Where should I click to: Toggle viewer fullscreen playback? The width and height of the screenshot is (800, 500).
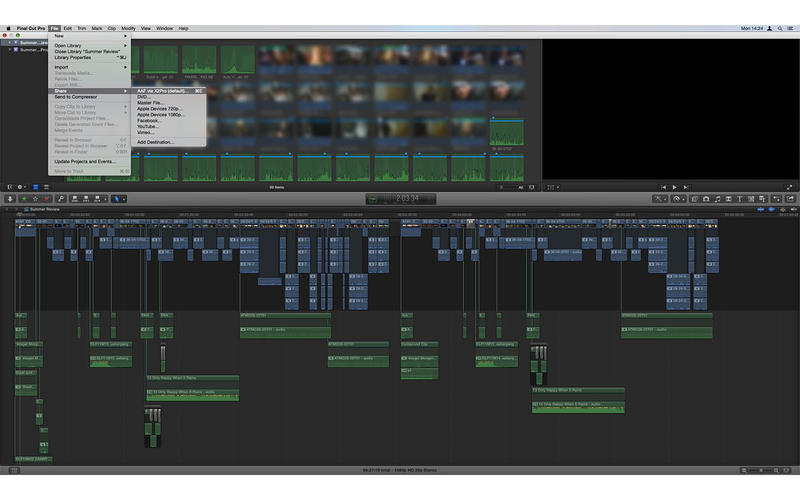[x=791, y=187]
